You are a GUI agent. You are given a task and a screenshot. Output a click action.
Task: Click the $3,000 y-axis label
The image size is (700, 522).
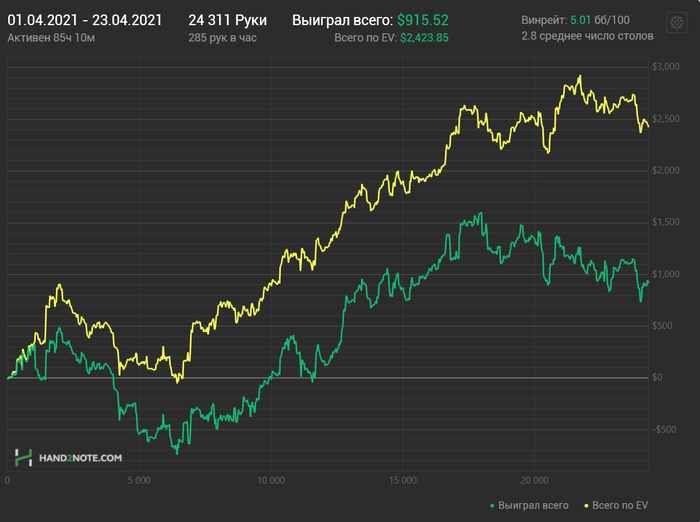(x=666, y=67)
